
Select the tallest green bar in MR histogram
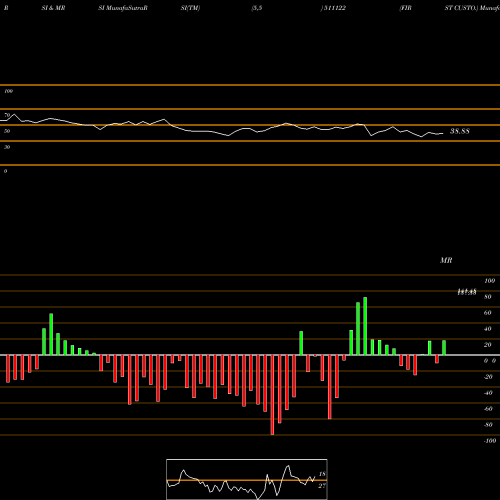tap(365, 326)
